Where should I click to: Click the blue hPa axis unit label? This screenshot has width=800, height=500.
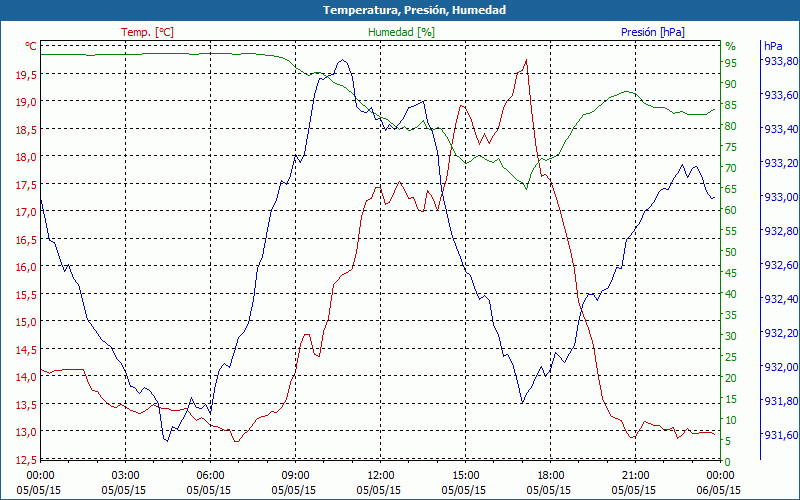point(773,46)
